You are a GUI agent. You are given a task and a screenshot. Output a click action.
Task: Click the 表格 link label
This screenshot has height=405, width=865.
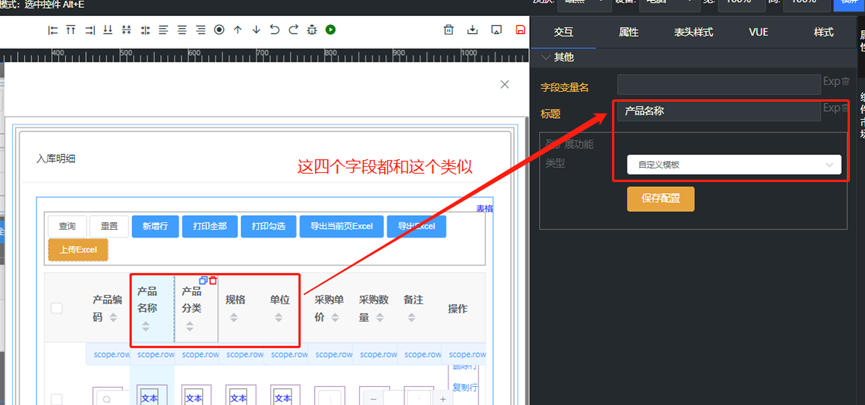tap(485, 209)
